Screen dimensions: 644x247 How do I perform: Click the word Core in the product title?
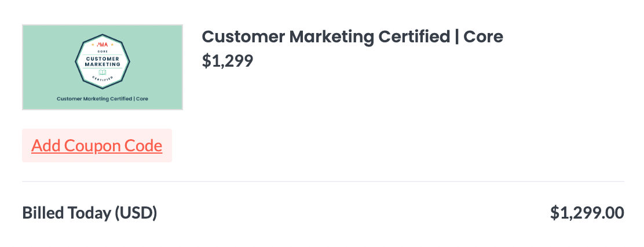click(483, 37)
